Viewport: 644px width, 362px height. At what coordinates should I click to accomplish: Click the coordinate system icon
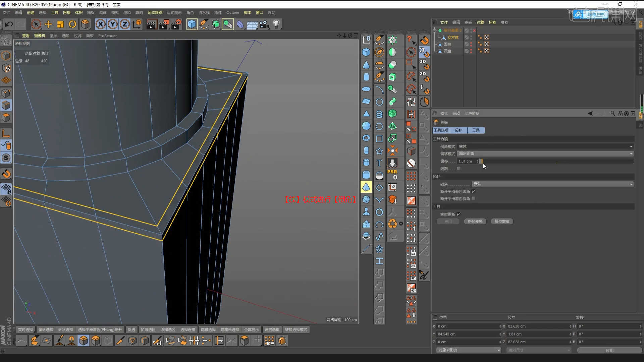[x=137, y=24]
